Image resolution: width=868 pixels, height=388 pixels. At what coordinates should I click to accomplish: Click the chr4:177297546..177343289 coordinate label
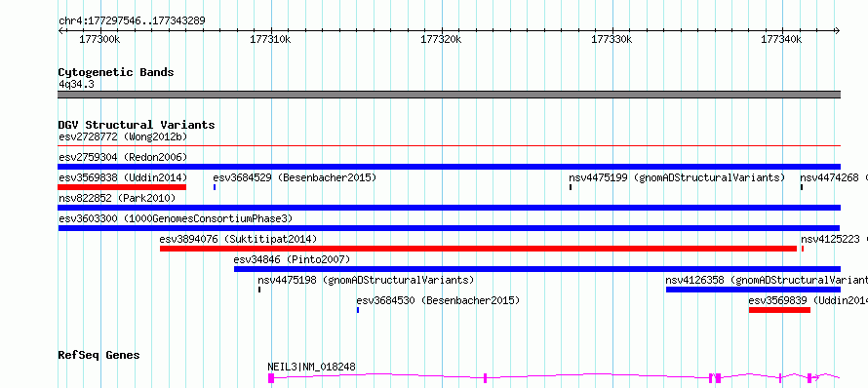pyautogui.click(x=132, y=20)
